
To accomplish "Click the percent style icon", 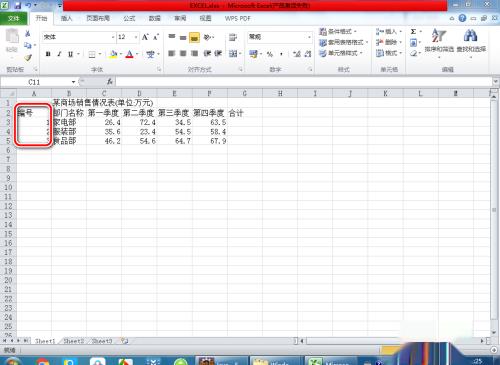I will 270,54.
